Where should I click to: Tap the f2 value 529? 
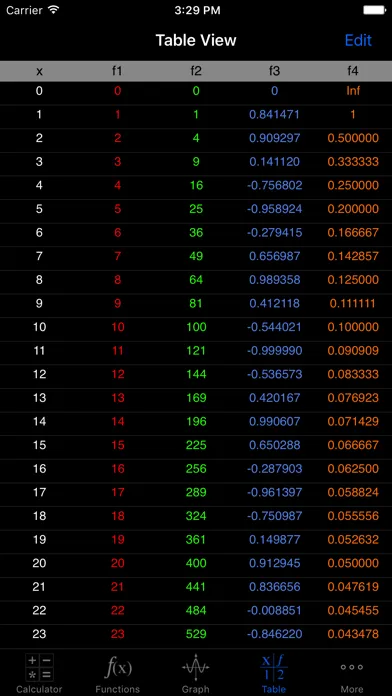(x=196, y=634)
